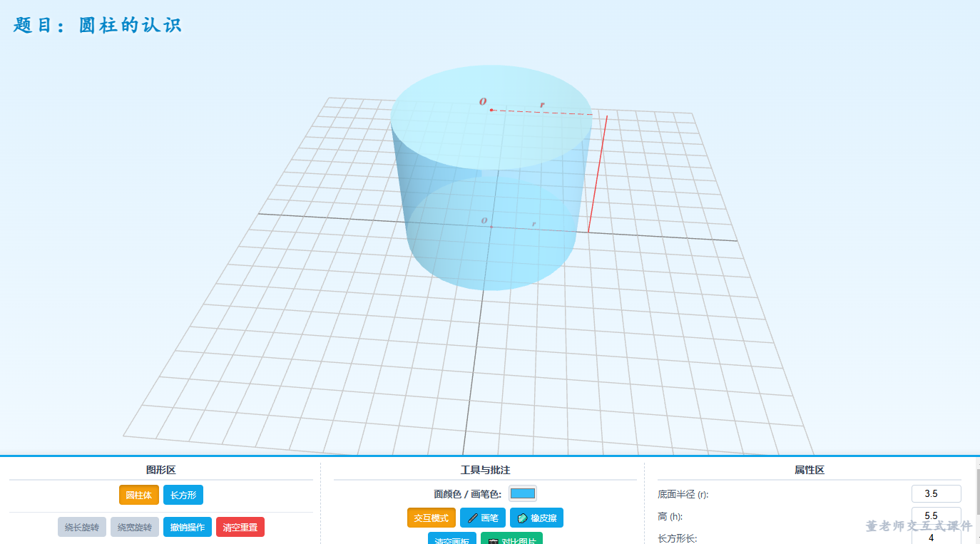Click the 底面半径 radius input field
Image resolution: width=980 pixels, height=544 pixels.
[x=936, y=493]
